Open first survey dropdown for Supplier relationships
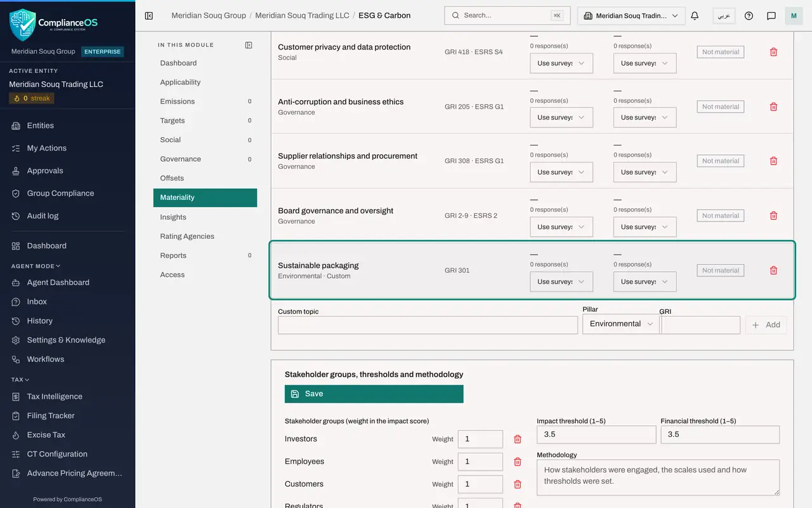The height and width of the screenshot is (508, 812). click(561, 172)
